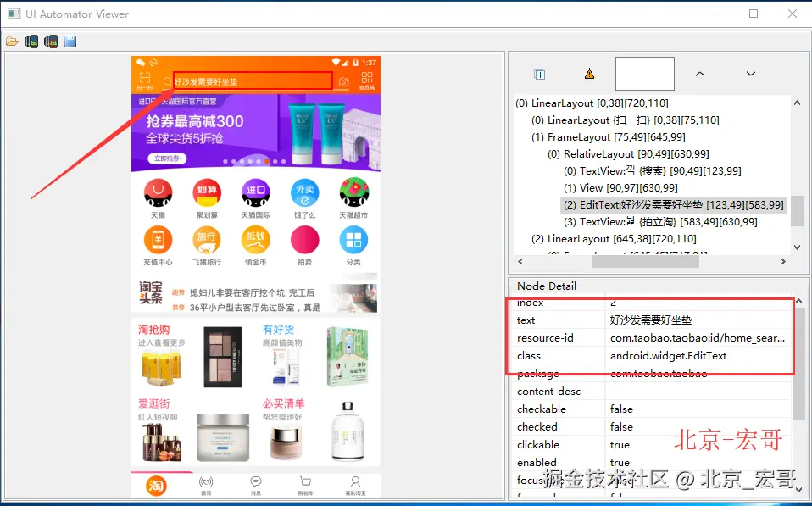Viewport: 812px width, 506px height.
Task: Click the 淘抢购 section title
Action: click(153, 330)
